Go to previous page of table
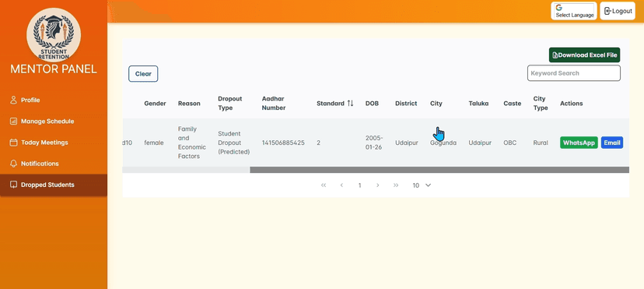This screenshot has height=289, width=644. [341, 185]
